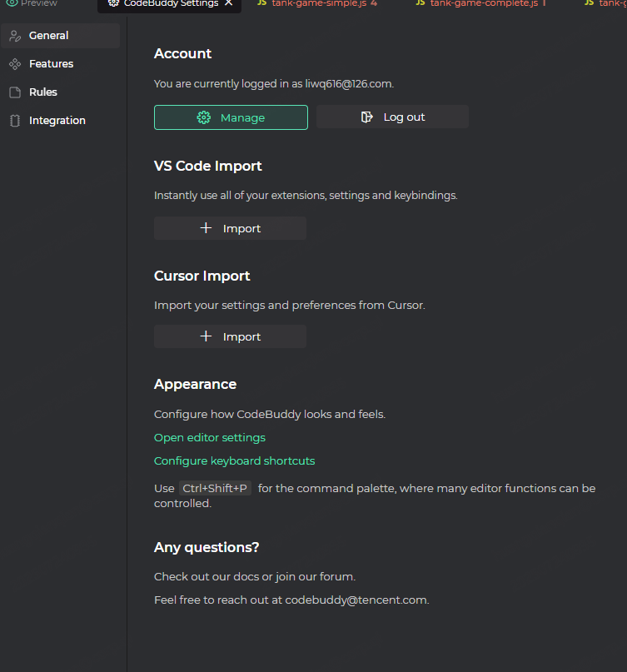
Task: Switch to the CodeBuddy Settings tab
Action: pyautogui.click(x=169, y=4)
